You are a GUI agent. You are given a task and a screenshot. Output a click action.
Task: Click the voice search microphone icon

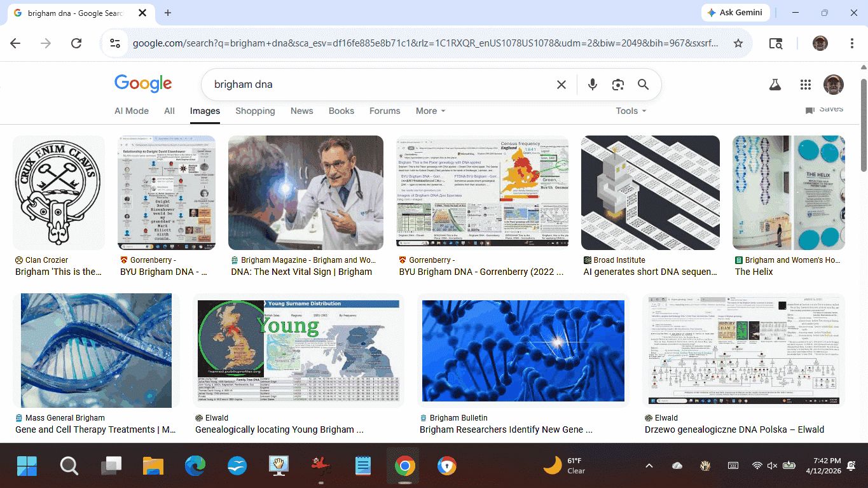pyautogui.click(x=592, y=85)
